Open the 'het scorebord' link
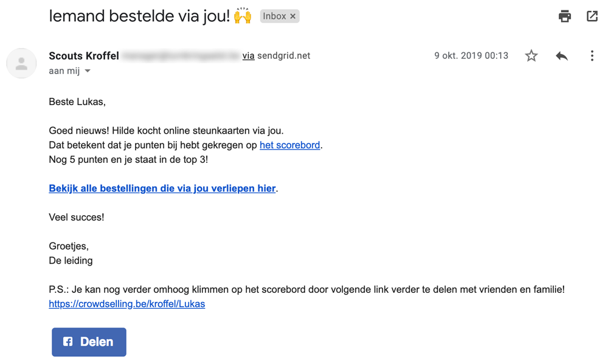 289,145
